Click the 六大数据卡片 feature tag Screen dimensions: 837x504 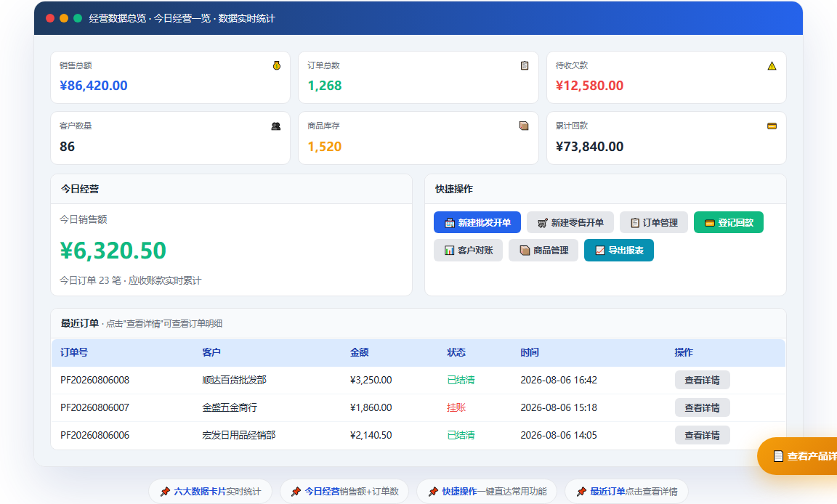point(210,491)
